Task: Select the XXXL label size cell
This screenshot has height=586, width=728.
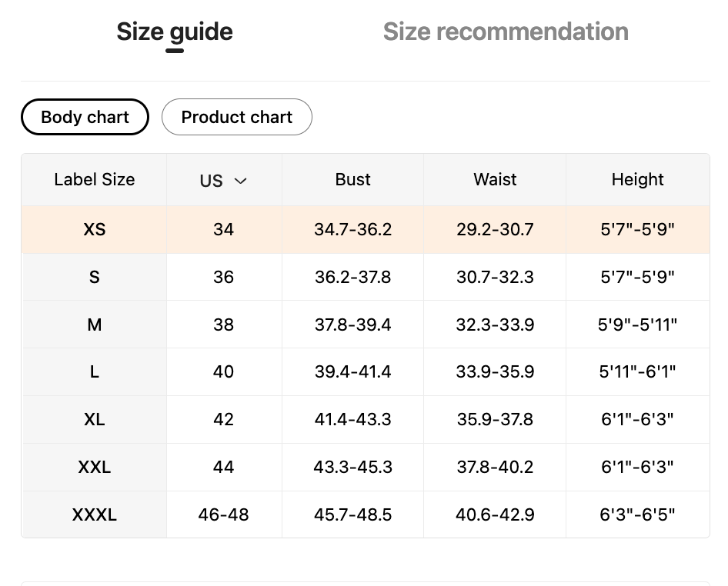Action: coord(94,514)
